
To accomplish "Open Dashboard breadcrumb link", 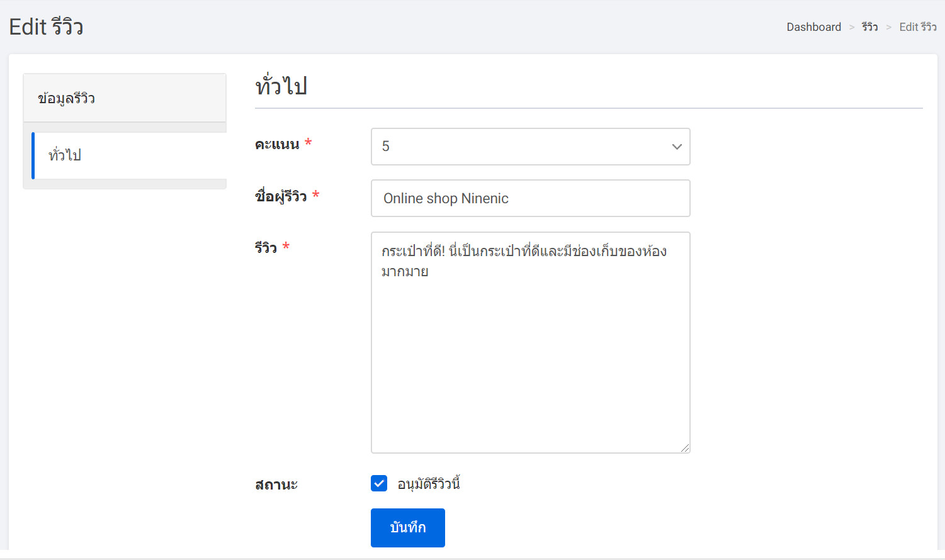I will 813,27.
